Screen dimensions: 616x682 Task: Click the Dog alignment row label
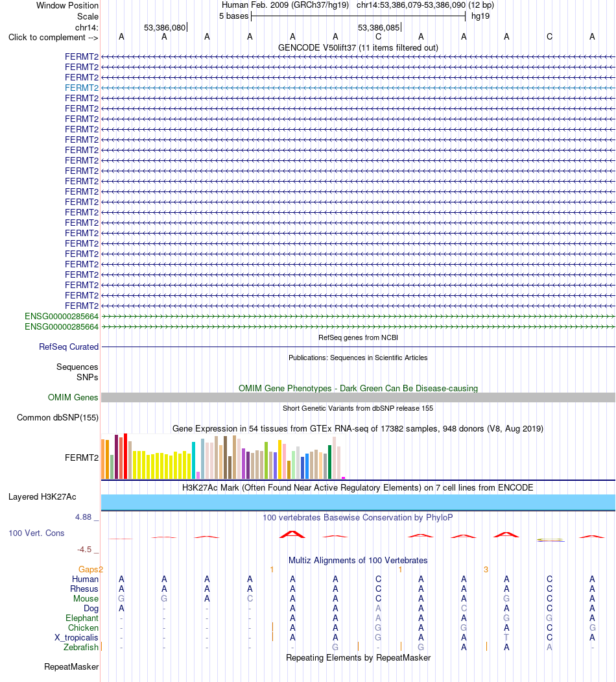pos(91,609)
